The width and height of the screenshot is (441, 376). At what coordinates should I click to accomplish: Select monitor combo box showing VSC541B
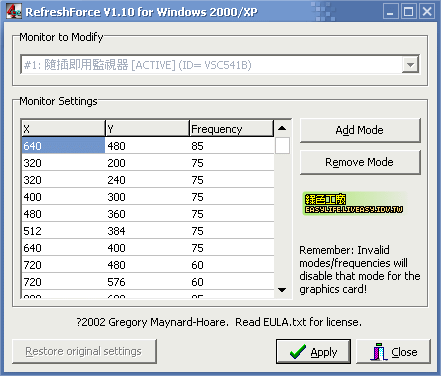tap(220, 65)
